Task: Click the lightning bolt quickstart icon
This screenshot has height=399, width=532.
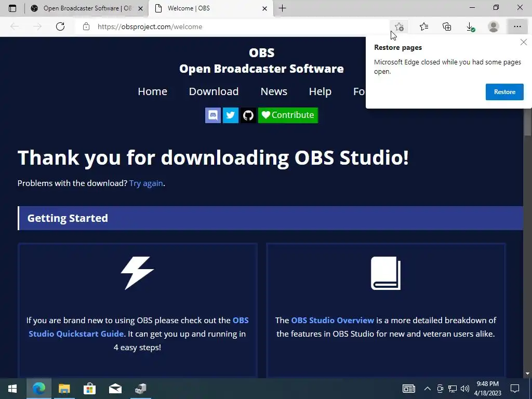Action: [137, 273]
